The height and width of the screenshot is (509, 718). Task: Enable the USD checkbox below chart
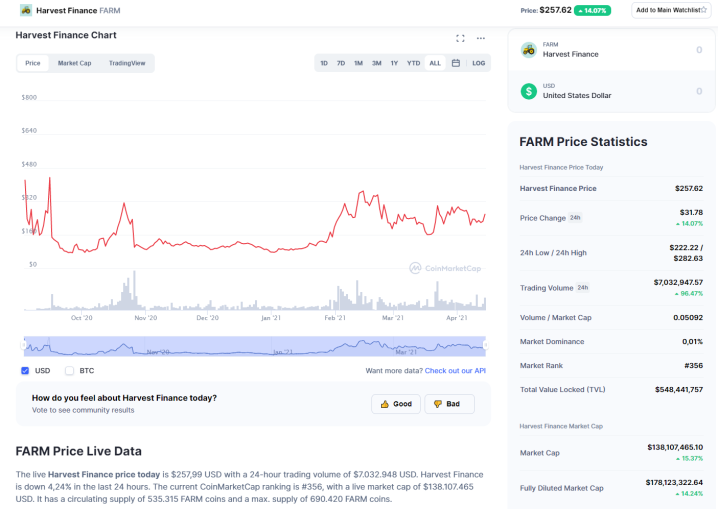[x=25, y=370]
